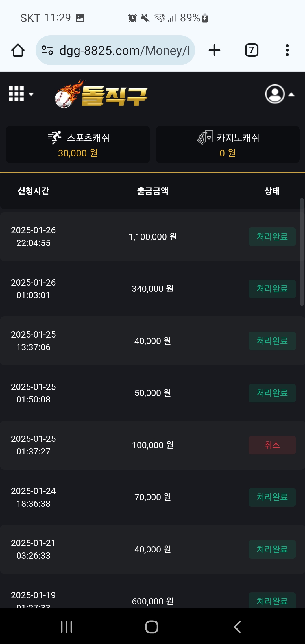Open the browser three-dot menu

tap(287, 50)
